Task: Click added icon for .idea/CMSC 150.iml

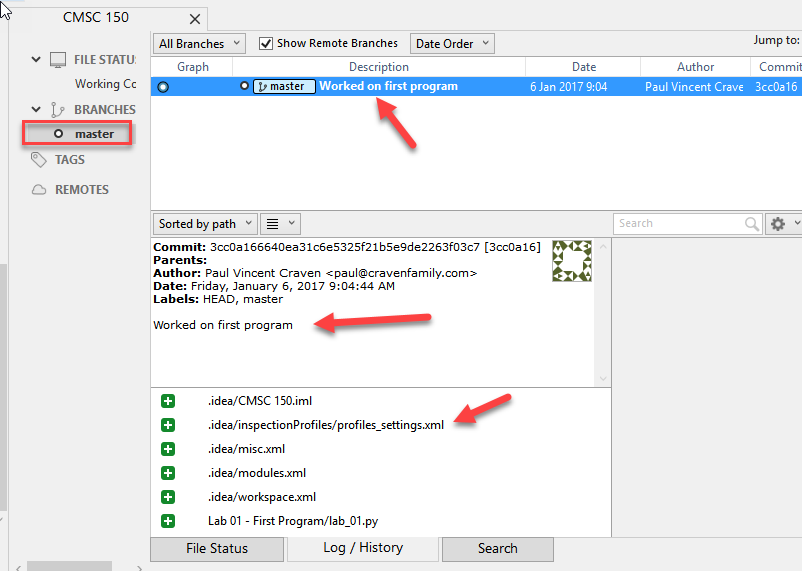Action: coord(168,401)
